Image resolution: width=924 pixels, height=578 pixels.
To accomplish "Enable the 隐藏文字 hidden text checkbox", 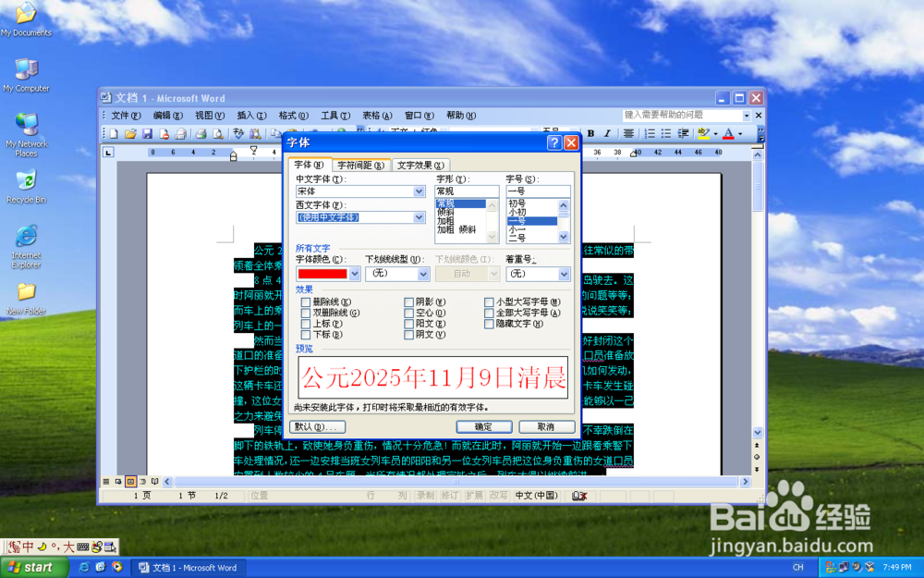I will coord(489,324).
